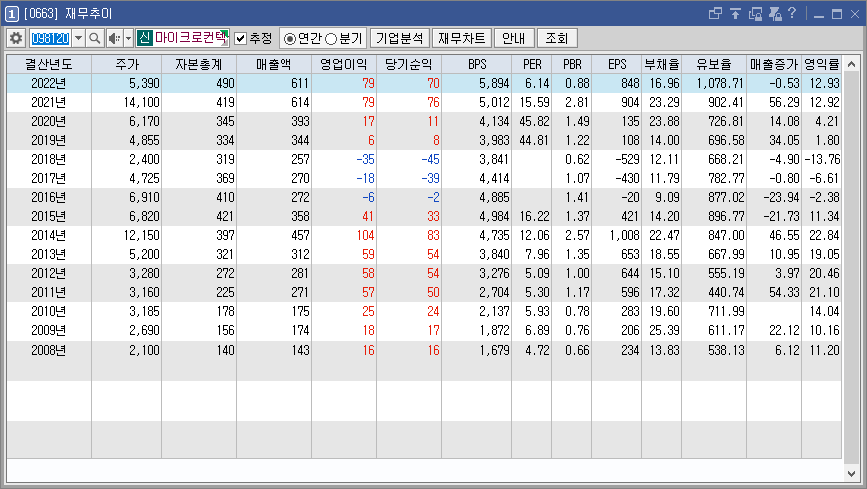The width and height of the screenshot is (867, 489).
Task: Select the 2014년 row label
Action: coord(49,235)
